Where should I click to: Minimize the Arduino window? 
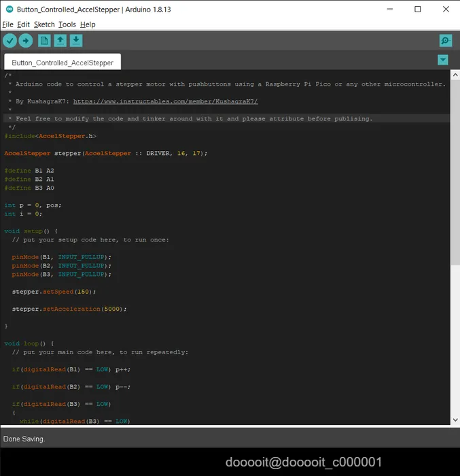pyautogui.click(x=390, y=9)
